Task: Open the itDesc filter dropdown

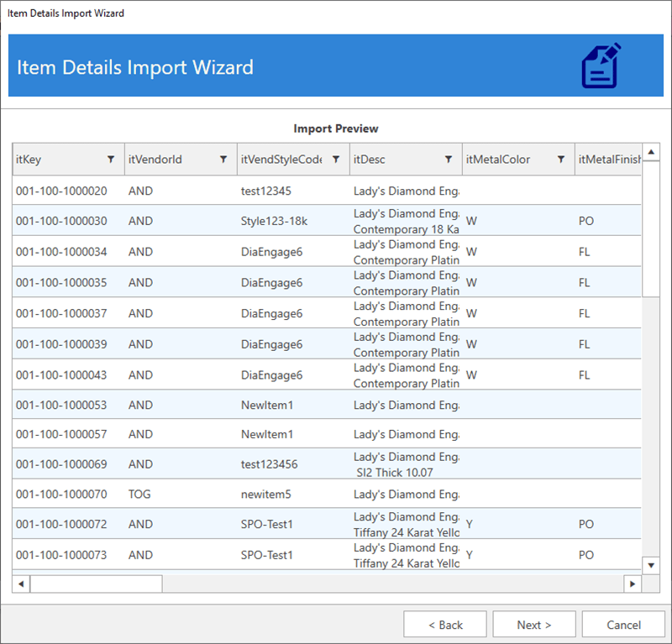Action: click(449, 159)
